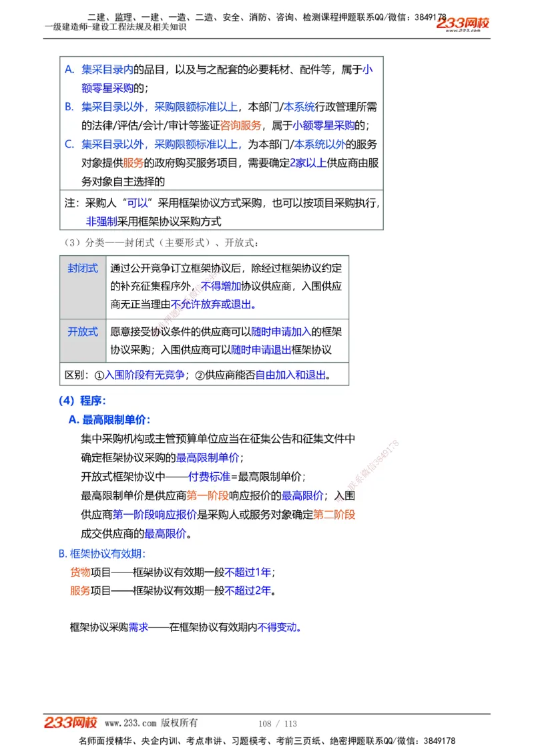Select the 封闭式 cell in the table

(x=82, y=268)
